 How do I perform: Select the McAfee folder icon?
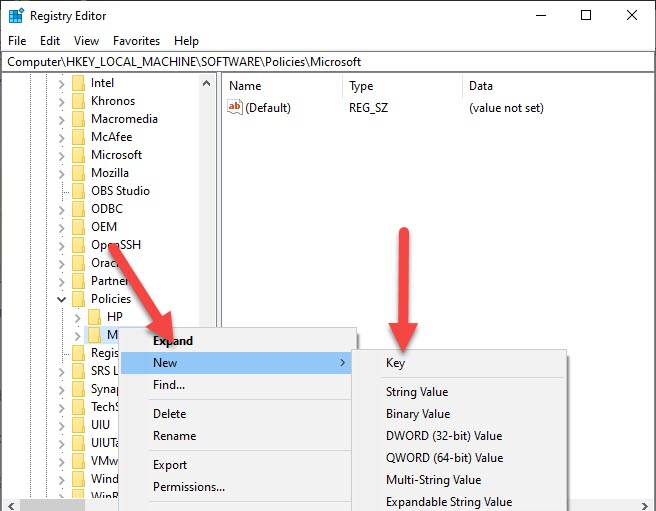pos(78,137)
